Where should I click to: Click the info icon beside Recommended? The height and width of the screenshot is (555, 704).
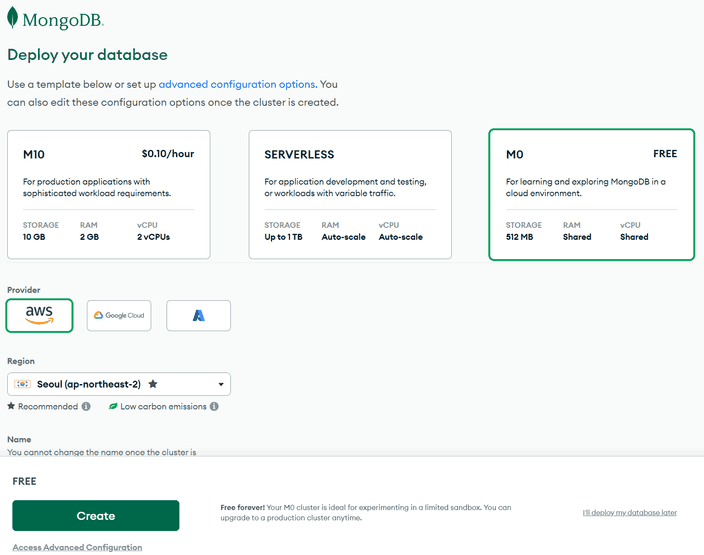pos(86,407)
